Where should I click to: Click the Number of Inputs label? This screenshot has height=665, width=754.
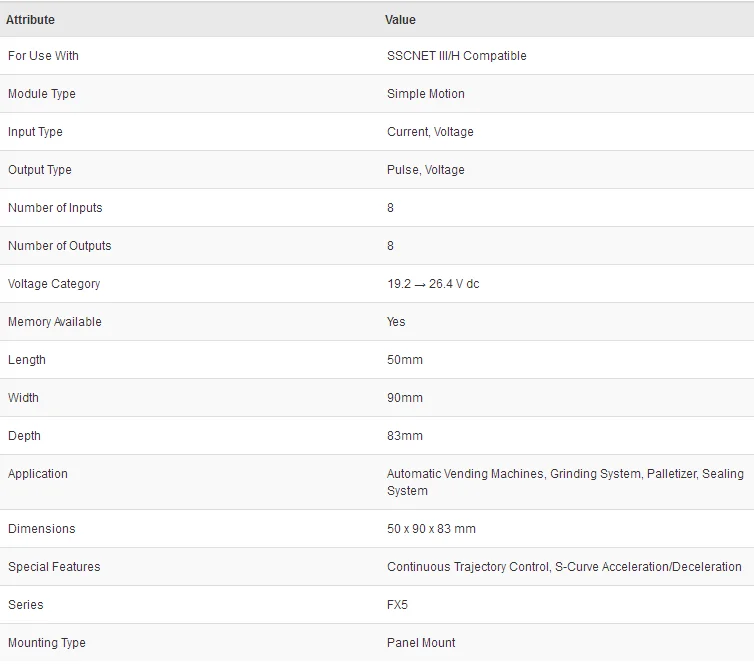[55, 208]
